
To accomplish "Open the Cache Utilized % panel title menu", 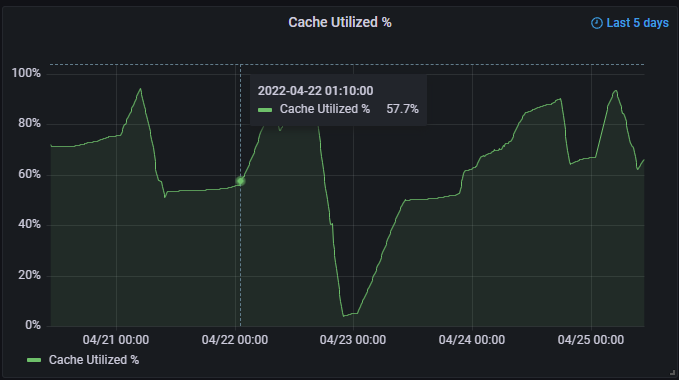I will pos(340,23).
